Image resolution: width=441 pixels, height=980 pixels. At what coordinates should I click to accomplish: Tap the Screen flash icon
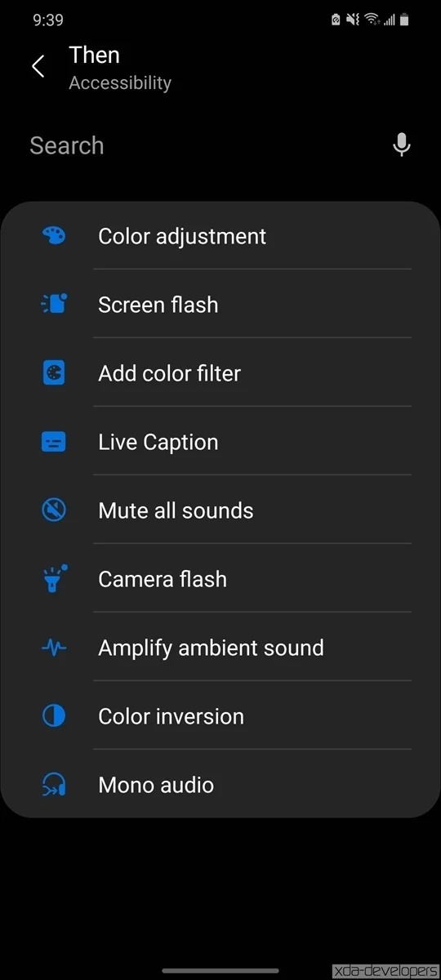coord(53,305)
